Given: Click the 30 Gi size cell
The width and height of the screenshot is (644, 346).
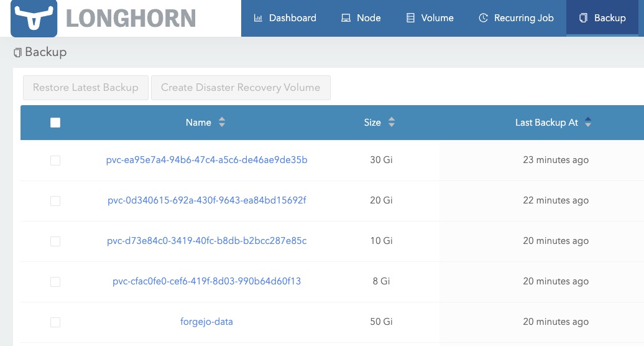Looking at the screenshot, I should click(381, 160).
